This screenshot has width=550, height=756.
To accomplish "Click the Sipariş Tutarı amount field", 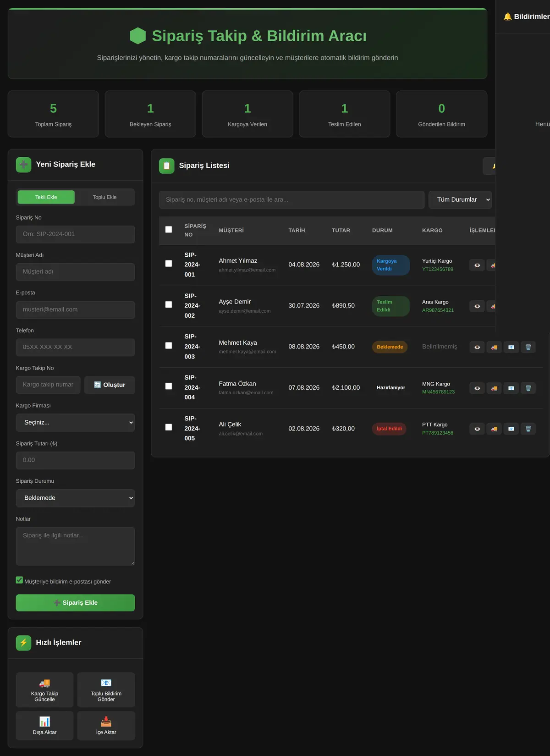I will [x=75, y=460].
